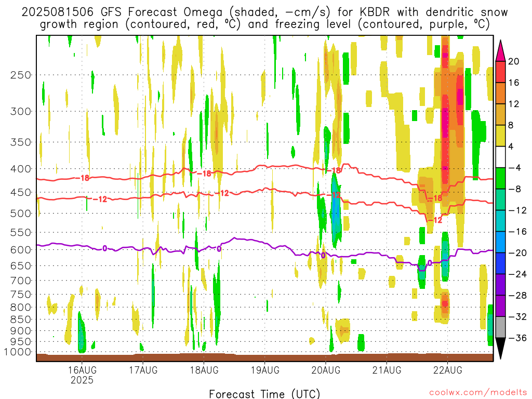532x399 pixels.
Task: Click the purple 0 freezing label near 20AUG
Action: 323,255
